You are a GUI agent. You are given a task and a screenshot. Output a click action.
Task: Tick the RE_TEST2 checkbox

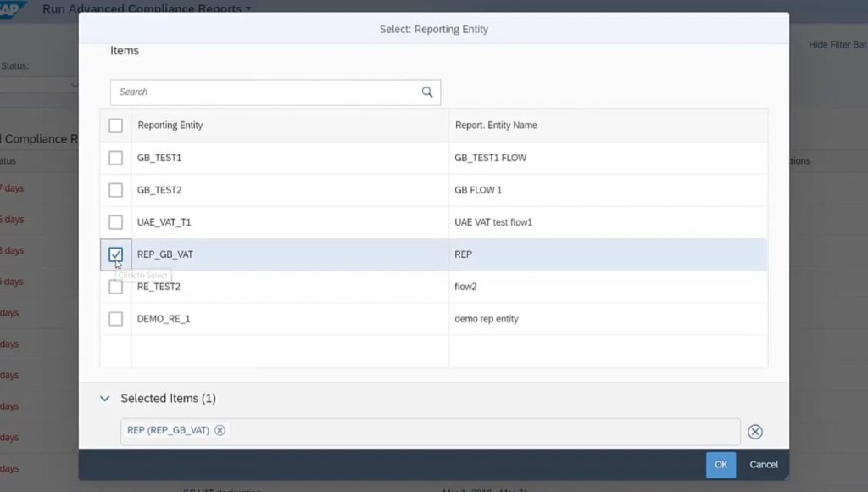click(x=116, y=288)
